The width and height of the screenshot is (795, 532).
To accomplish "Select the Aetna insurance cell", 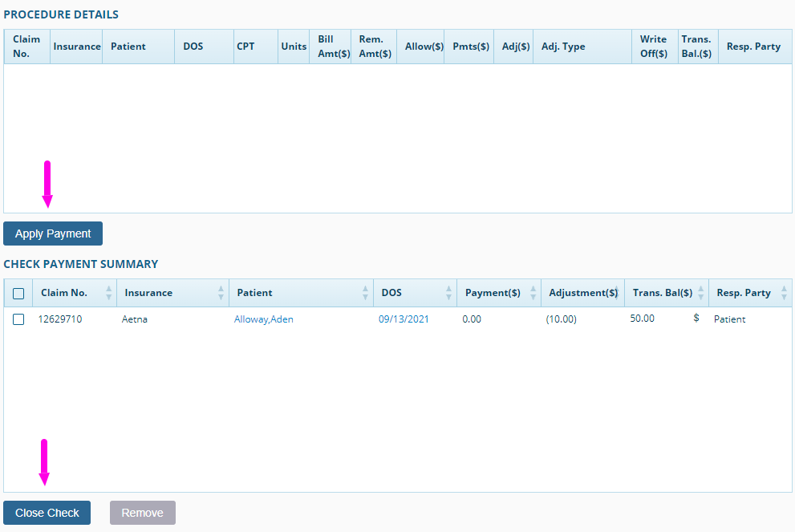I will coord(134,319).
